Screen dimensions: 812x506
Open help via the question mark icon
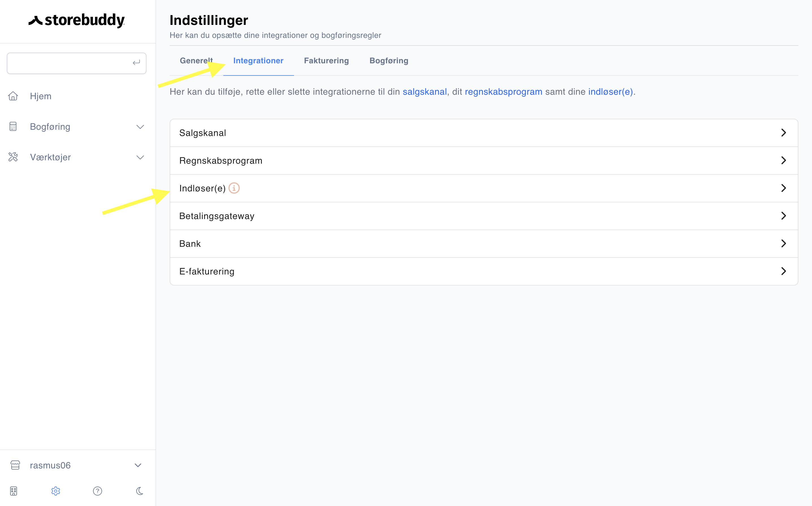97,491
